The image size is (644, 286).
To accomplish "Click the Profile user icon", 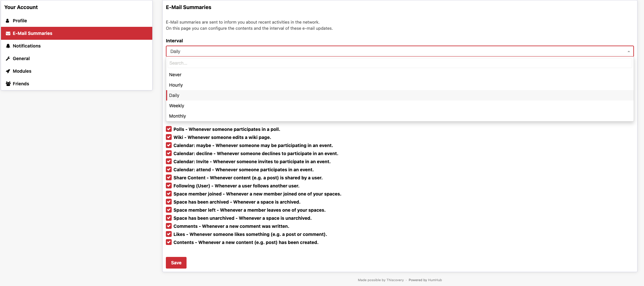I will coord(8,21).
